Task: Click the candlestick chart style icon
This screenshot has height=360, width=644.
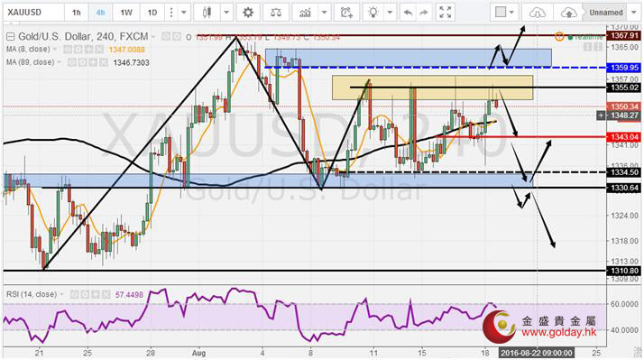Action: [x=207, y=13]
